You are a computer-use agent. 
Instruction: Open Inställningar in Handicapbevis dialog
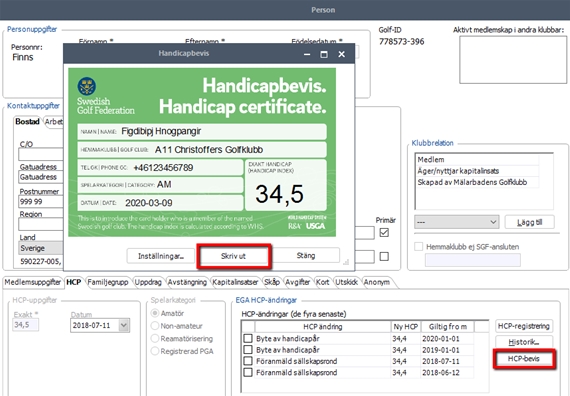[x=161, y=256]
